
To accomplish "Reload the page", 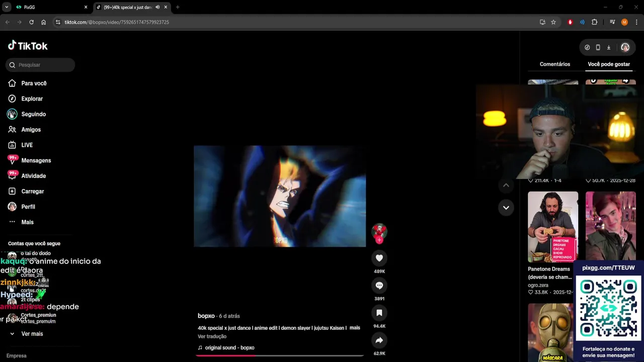I will click(31, 22).
